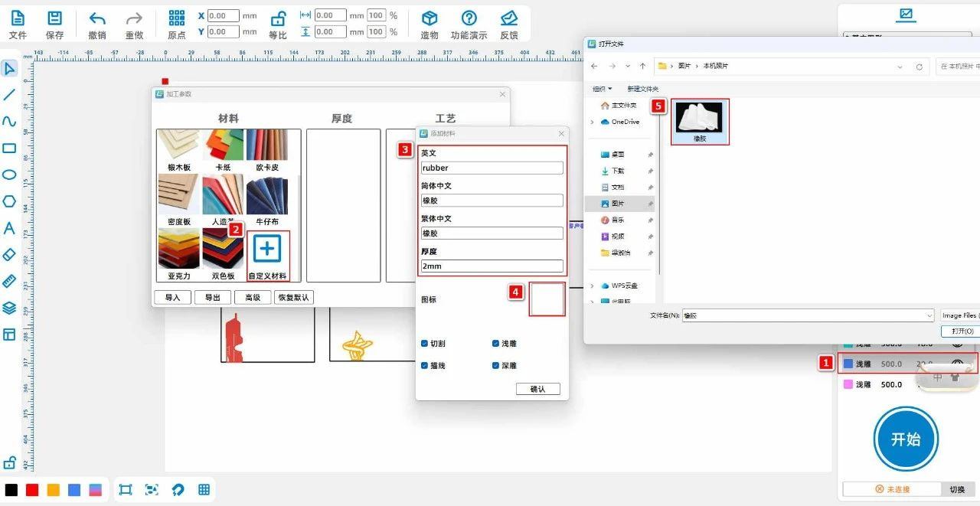Expand the OneDrive tree node
The height and width of the screenshot is (506, 980).
pos(592,122)
